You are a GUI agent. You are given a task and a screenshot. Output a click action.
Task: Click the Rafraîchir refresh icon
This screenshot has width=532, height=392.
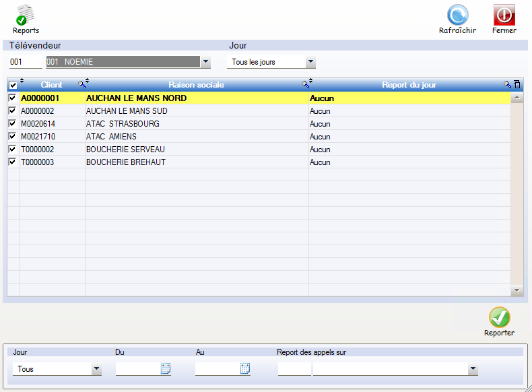[457, 15]
